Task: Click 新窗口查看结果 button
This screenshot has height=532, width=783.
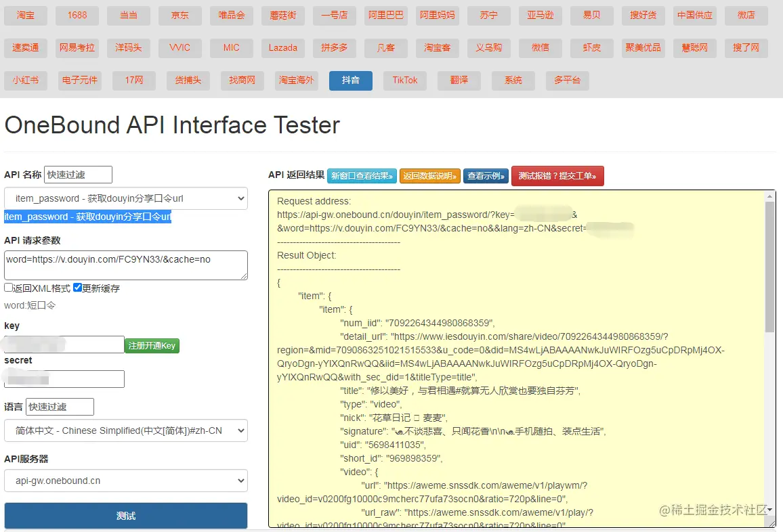Action: [362, 176]
